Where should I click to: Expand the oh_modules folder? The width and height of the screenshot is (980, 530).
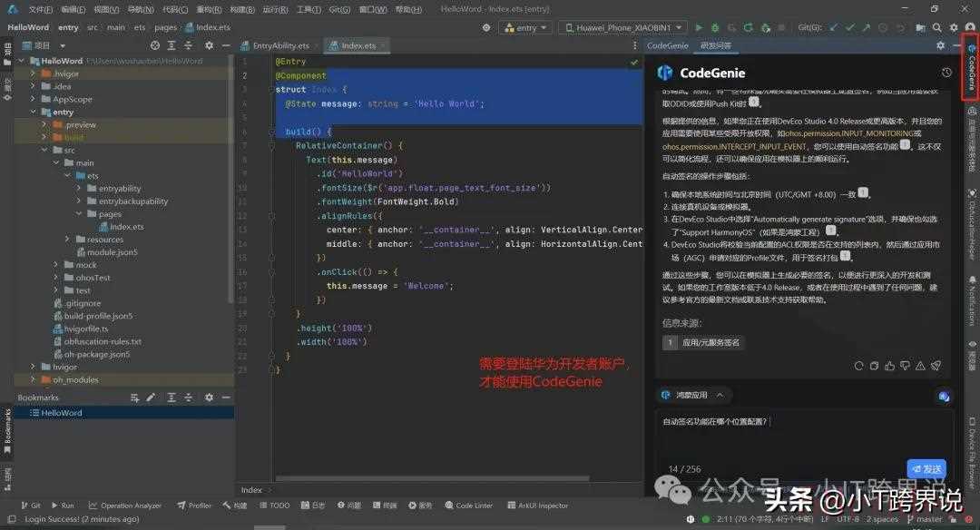tap(34, 379)
